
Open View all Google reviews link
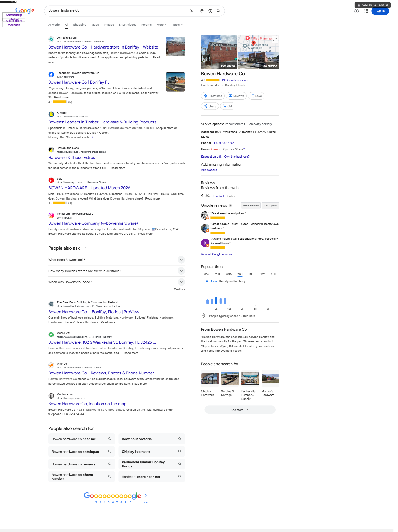(217, 254)
